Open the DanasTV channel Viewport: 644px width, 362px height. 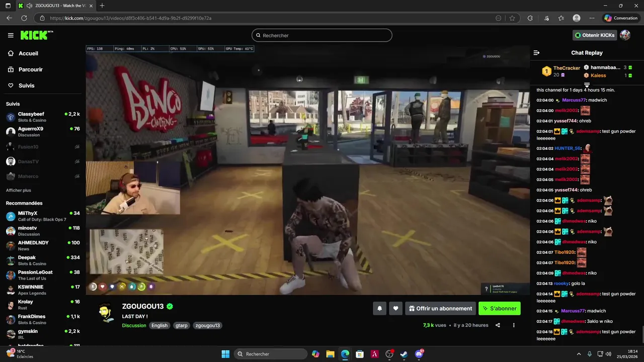43,161
